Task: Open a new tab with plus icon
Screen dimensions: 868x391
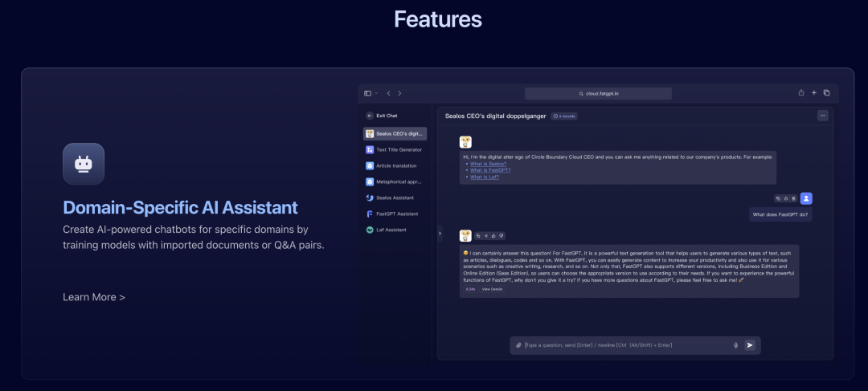Action: click(813, 93)
